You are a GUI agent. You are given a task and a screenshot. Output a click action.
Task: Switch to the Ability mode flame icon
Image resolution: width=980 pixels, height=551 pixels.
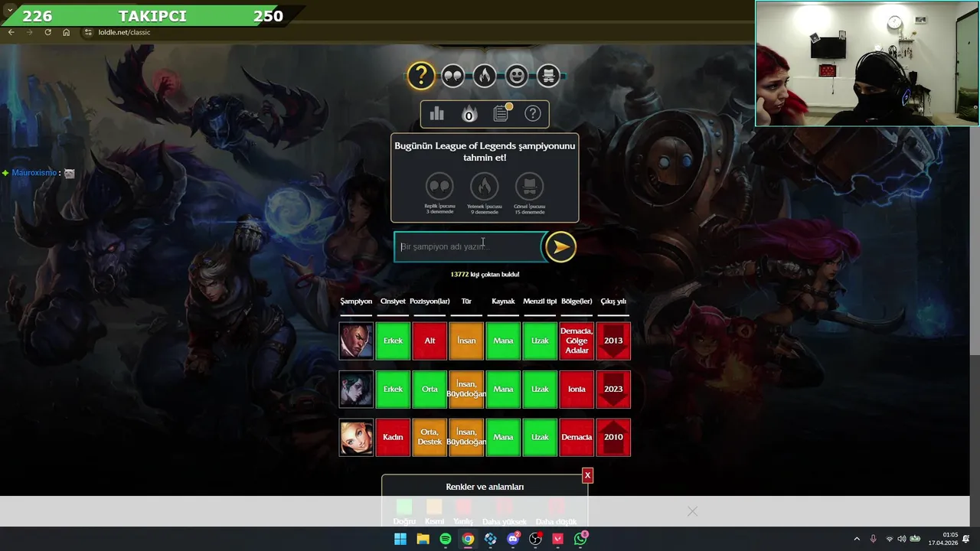[484, 76]
